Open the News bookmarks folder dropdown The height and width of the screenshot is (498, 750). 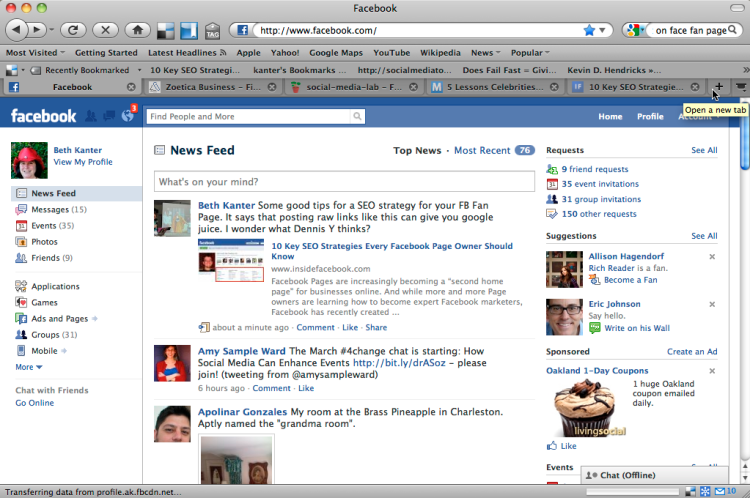pyautogui.click(x=485, y=53)
